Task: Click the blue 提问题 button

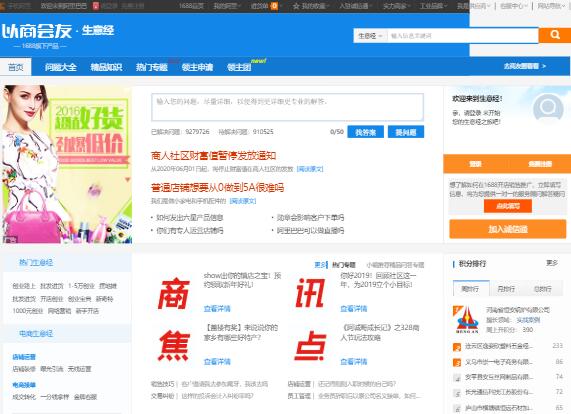Action: (406, 132)
